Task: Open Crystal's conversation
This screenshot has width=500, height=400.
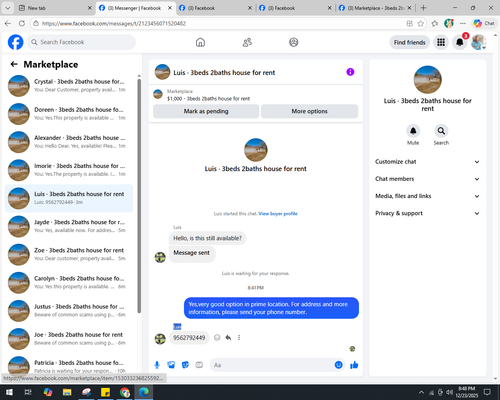Action: [69, 86]
